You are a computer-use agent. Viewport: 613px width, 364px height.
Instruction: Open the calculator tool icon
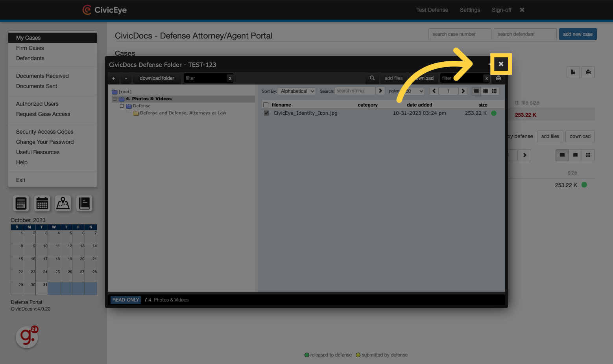(21, 203)
